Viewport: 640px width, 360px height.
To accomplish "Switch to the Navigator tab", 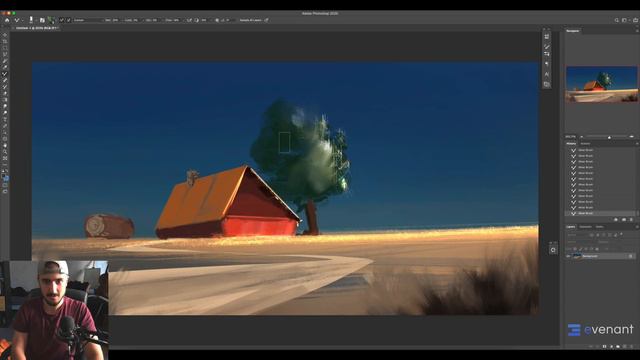I will (573, 31).
